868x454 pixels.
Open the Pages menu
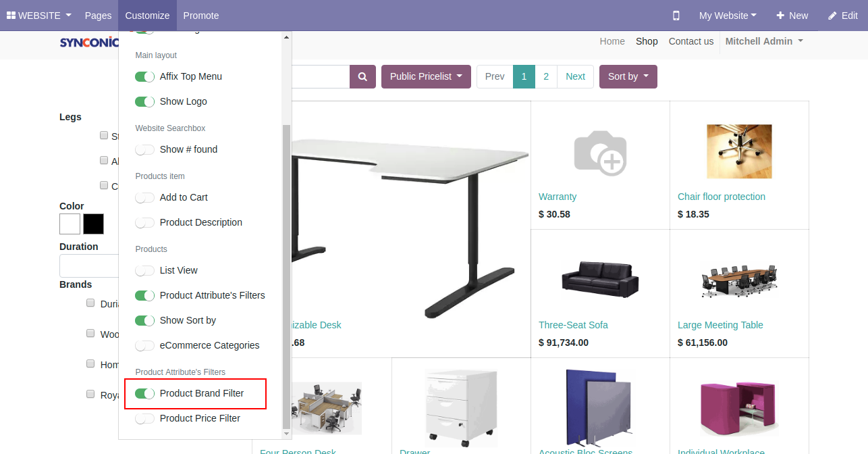(x=99, y=16)
